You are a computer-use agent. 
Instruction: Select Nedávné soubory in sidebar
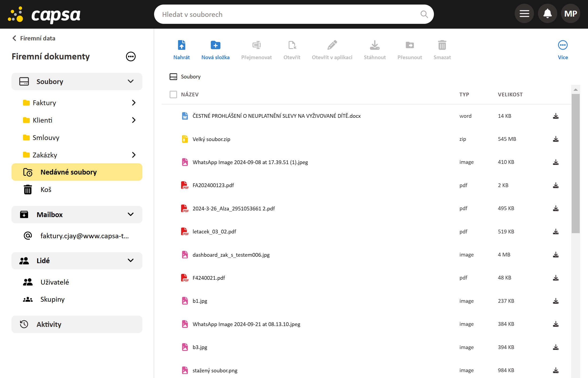(68, 172)
